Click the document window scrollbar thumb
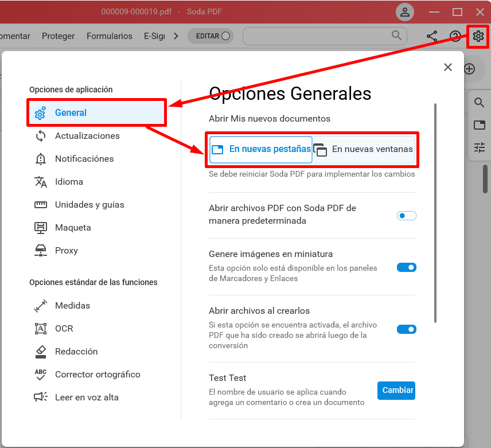This screenshot has width=491, height=448. tap(485, 179)
